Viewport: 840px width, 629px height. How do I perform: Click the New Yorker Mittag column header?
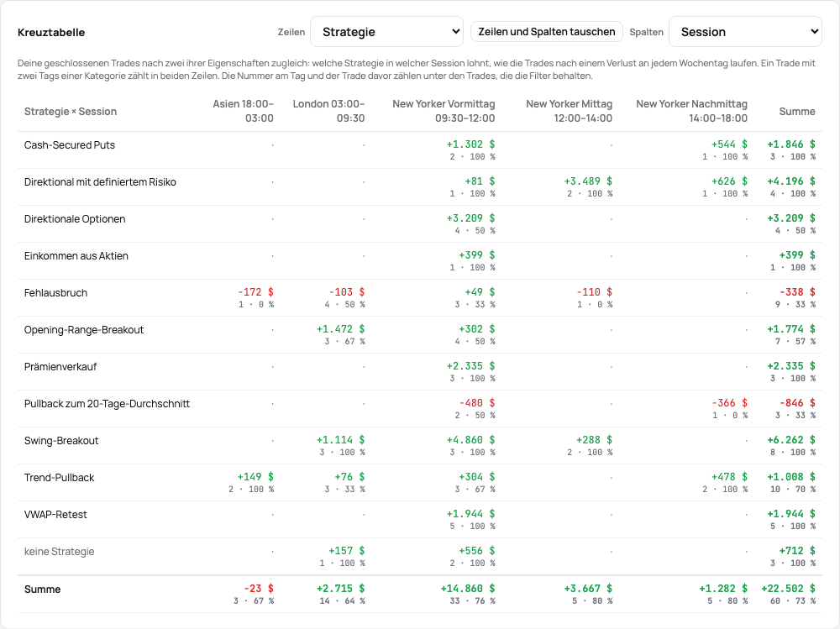[569, 111]
